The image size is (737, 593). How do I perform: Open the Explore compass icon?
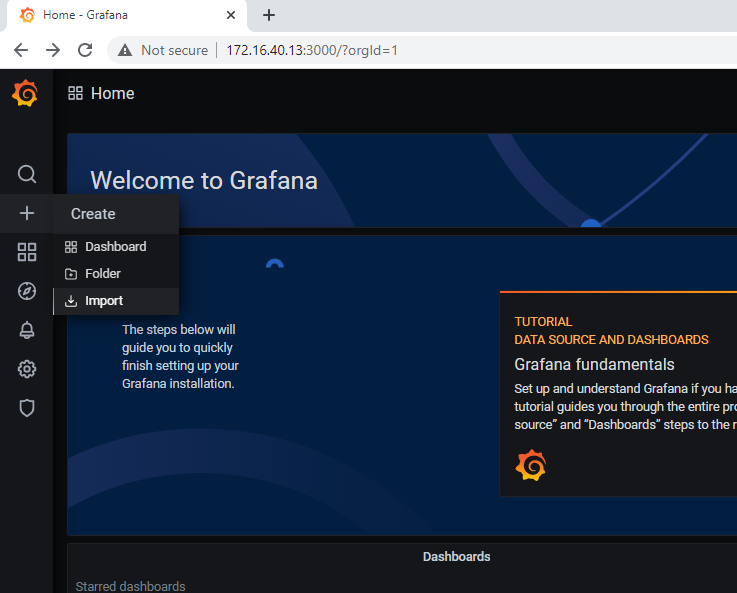tap(27, 291)
